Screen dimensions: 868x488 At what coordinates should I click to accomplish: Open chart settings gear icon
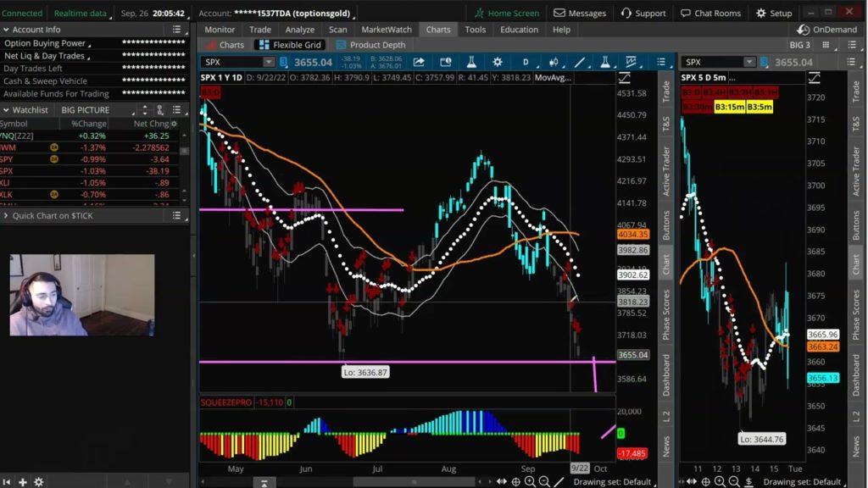pyautogui.click(x=497, y=62)
